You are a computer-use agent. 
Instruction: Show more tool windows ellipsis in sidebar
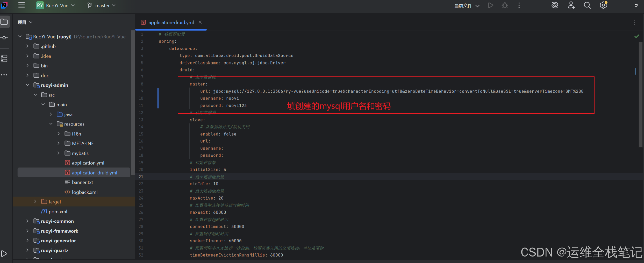(x=4, y=75)
